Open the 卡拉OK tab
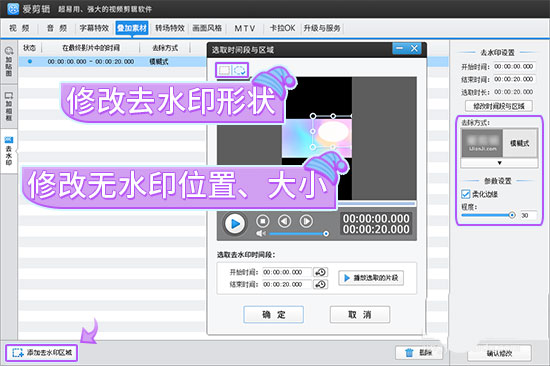The image size is (550, 366). [x=282, y=28]
